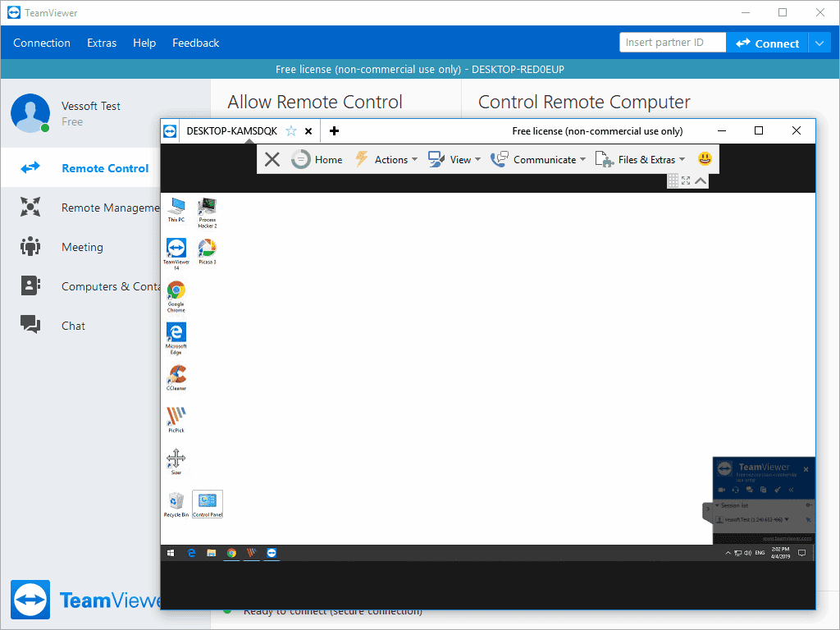Select TeamViewer 14 desktop shortcut
The image size is (840, 630).
pos(176,254)
